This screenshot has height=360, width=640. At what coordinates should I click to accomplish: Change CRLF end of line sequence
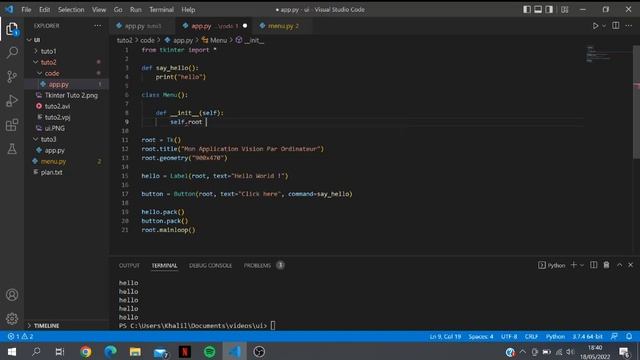(x=531, y=336)
